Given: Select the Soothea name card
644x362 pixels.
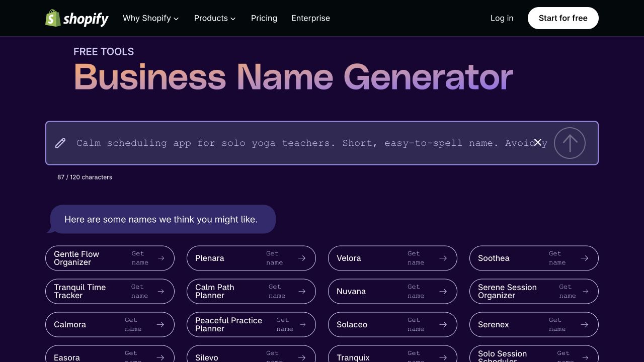Looking at the screenshot, I should pyautogui.click(x=534, y=258).
